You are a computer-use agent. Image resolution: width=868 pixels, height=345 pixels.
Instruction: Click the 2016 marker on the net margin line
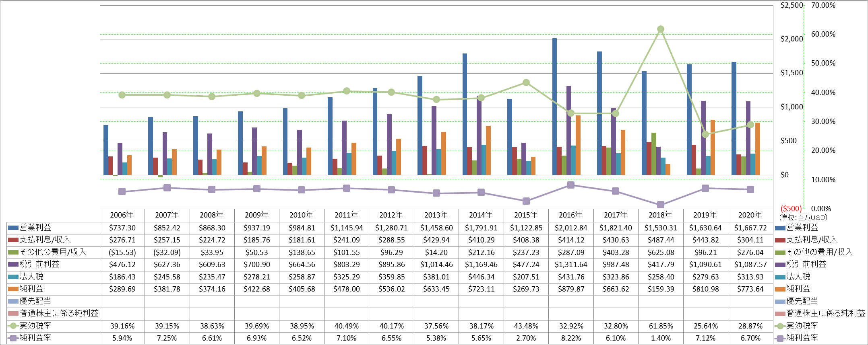click(571, 185)
